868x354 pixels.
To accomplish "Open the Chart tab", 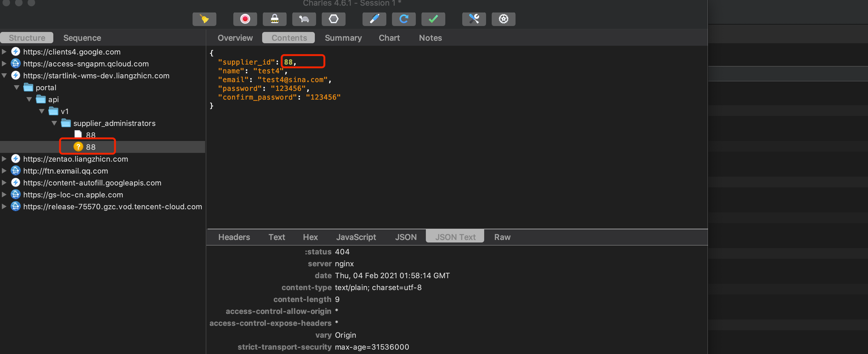I will pyautogui.click(x=389, y=38).
